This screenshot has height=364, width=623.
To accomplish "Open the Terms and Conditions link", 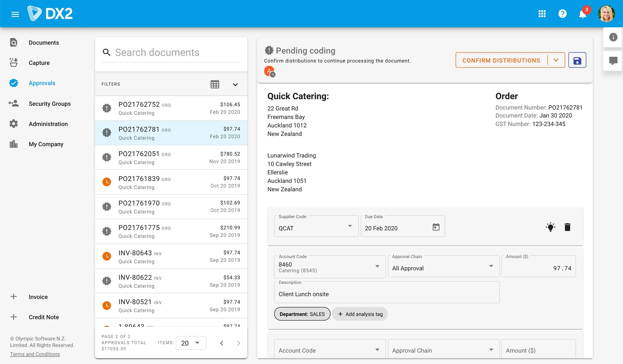I will click(x=35, y=354).
